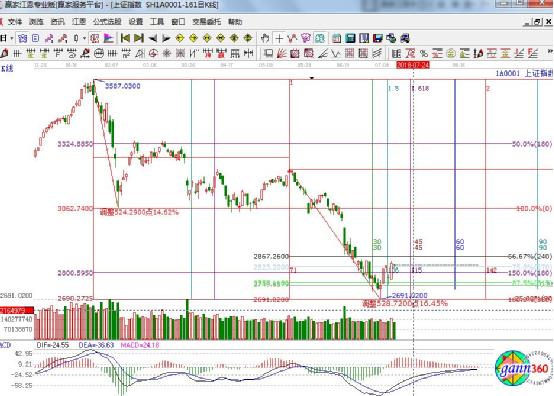This screenshot has height=396, width=554.
Task: Jump to last bar with green skip-forward icon
Action: click(139, 38)
